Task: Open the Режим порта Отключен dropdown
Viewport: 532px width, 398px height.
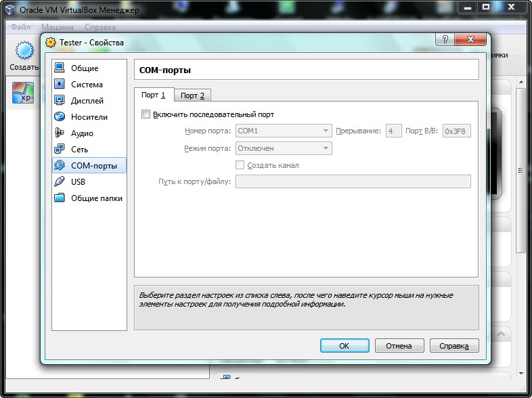Action: point(284,148)
